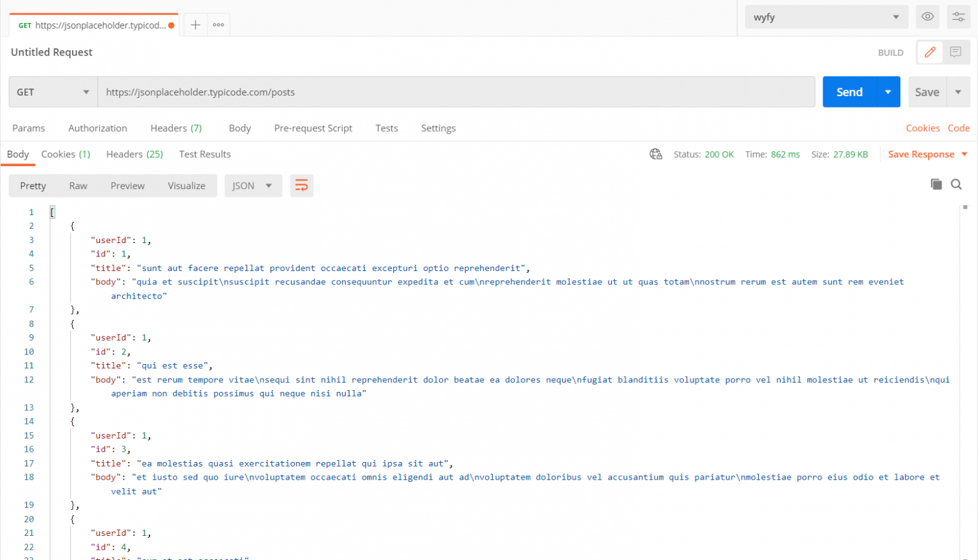
Task: View network security info via globe icon
Action: coord(656,154)
